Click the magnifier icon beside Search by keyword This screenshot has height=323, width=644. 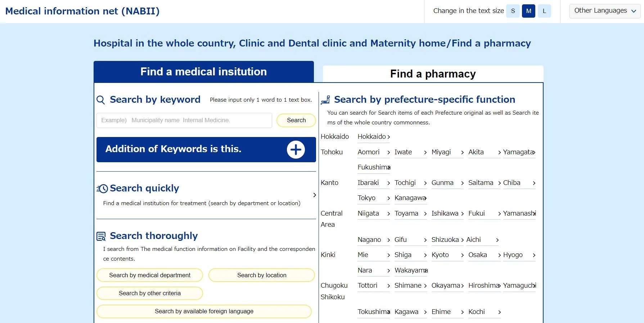[x=101, y=100]
